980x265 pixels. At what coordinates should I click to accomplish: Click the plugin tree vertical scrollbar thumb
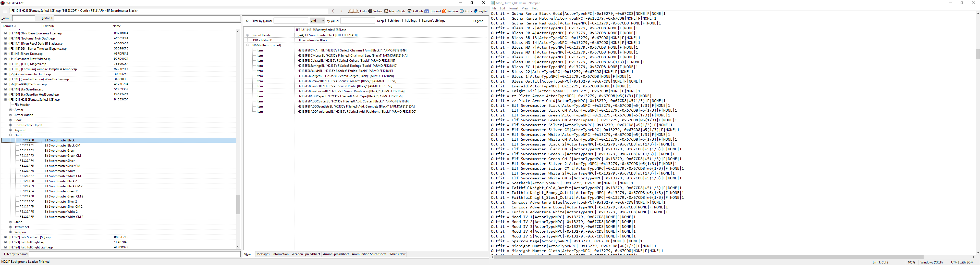[238, 205]
